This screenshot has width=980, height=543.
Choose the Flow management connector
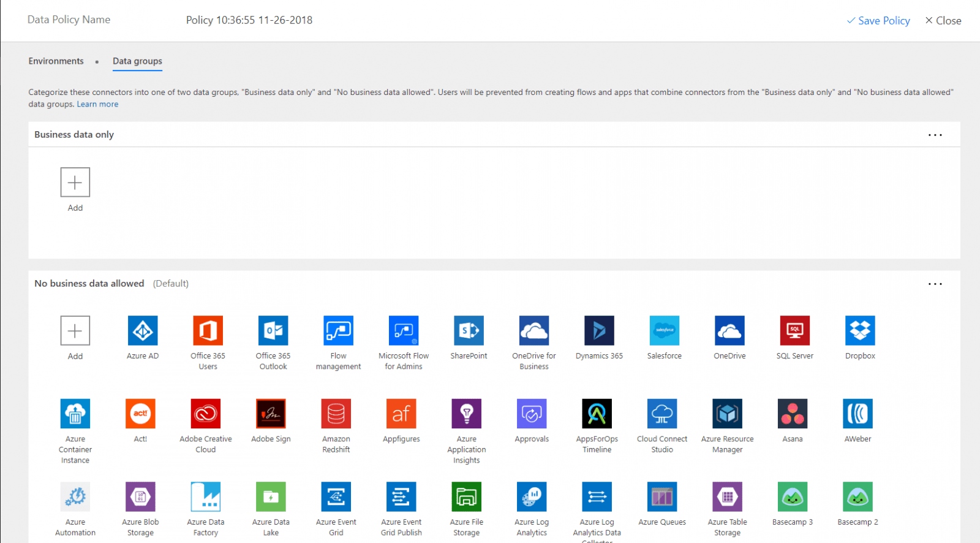coord(338,331)
